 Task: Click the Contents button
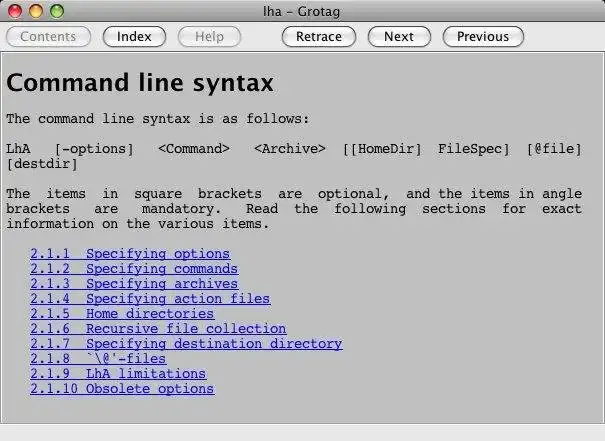click(x=48, y=37)
